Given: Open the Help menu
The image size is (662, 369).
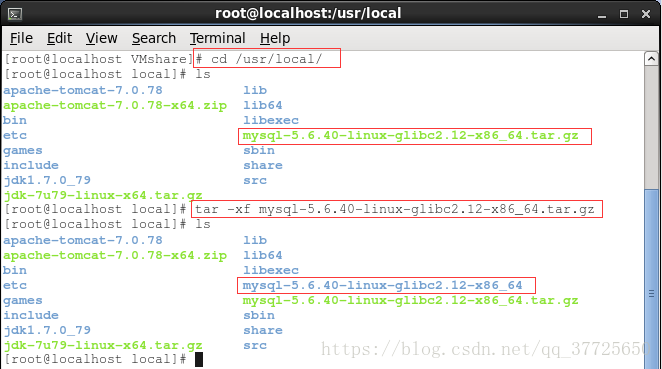Looking at the screenshot, I should coord(275,38).
